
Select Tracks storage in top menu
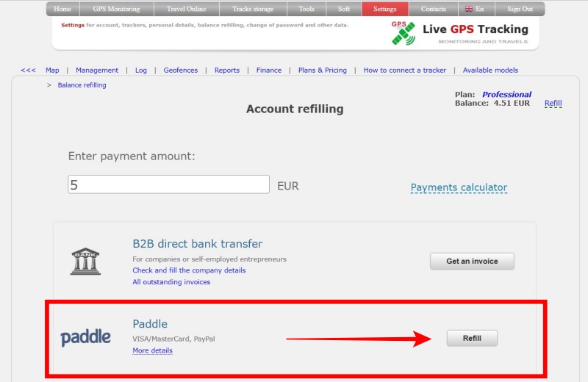[x=253, y=9]
